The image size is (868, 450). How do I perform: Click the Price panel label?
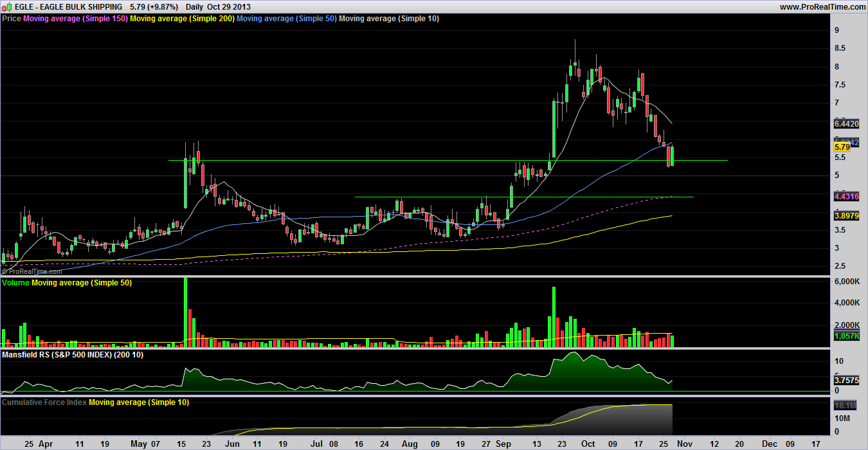[12, 19]
